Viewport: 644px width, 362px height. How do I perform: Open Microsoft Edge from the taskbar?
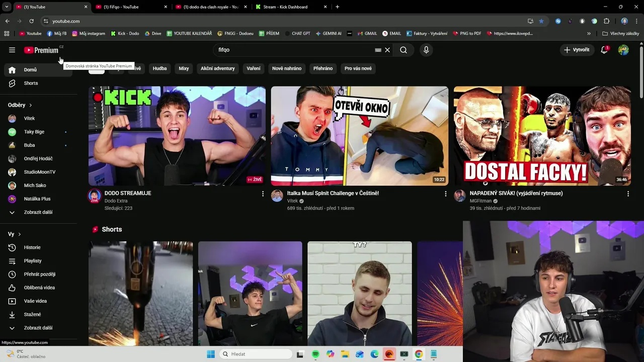point(374,354)
